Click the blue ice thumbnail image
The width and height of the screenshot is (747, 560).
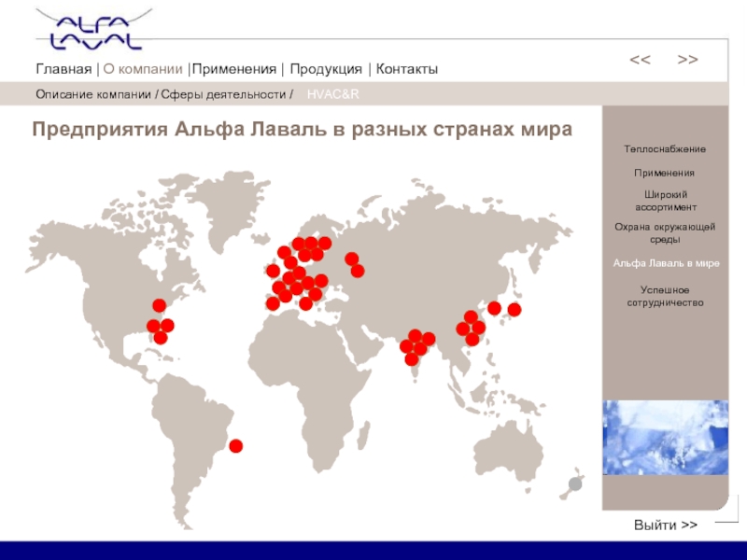tap(666, 437)
